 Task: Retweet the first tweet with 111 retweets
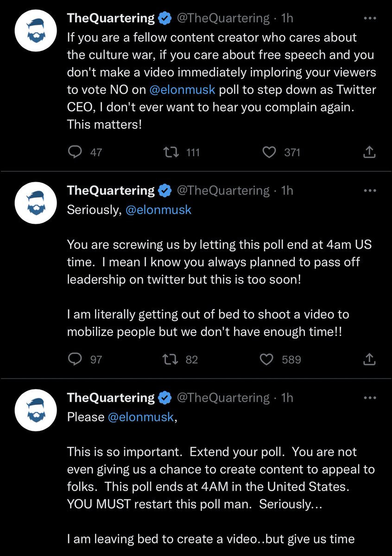coord(171,152)
